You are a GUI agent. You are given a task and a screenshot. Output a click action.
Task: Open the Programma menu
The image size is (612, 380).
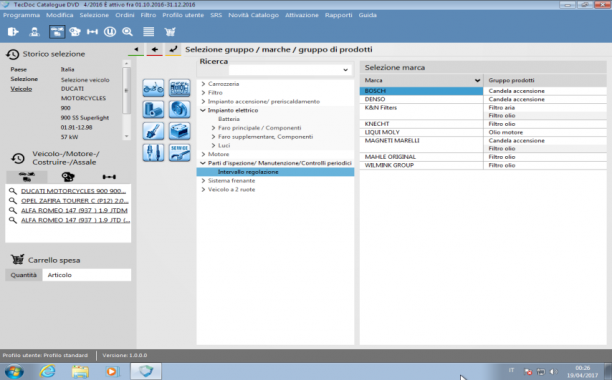[21, 15]
